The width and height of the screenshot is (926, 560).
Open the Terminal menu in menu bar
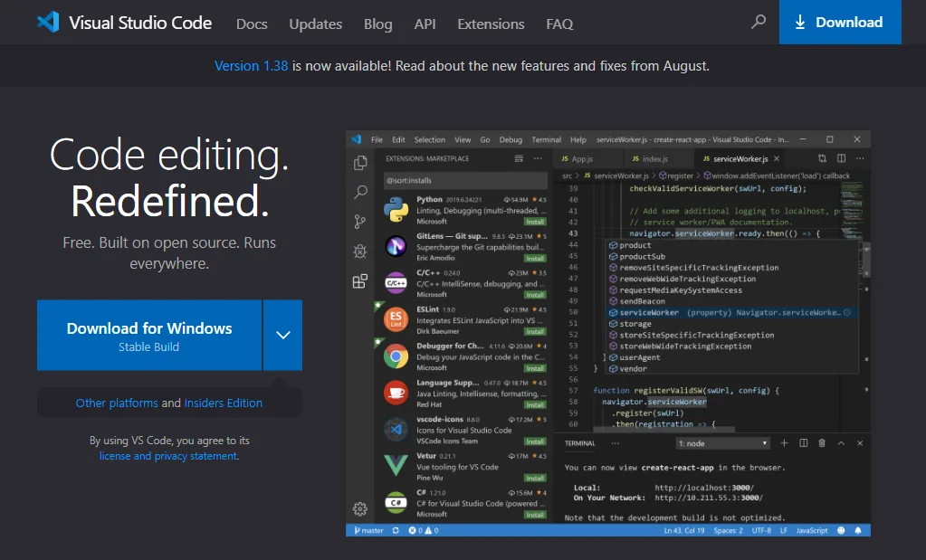click(x=546, y=140)
